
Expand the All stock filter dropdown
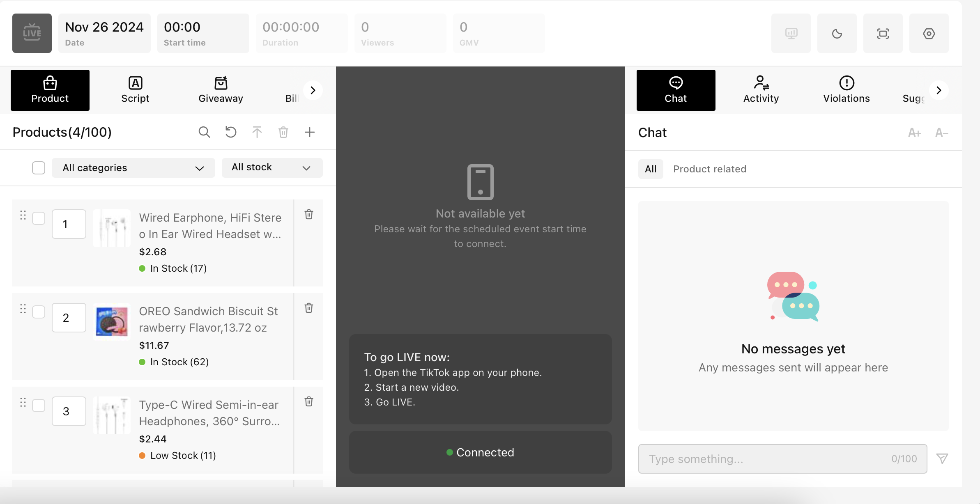(x=272, y=168)
